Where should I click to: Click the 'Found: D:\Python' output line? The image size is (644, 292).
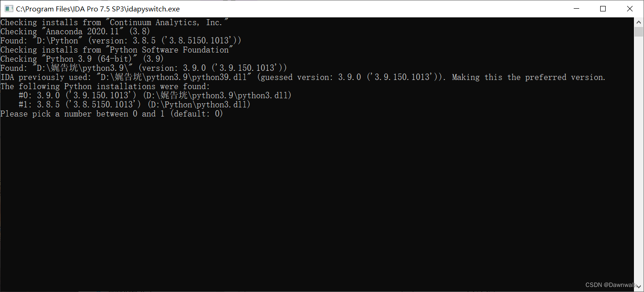[120, 40]
